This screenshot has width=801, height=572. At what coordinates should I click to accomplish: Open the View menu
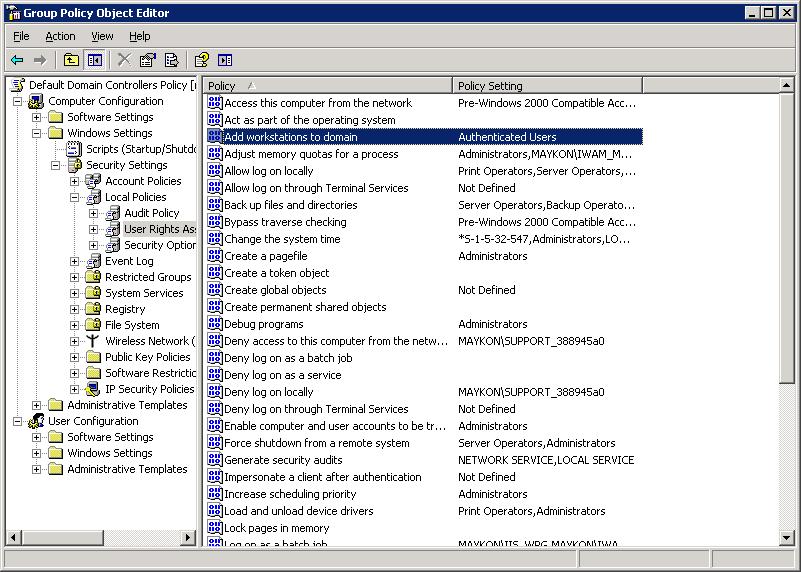click(102, 36)
